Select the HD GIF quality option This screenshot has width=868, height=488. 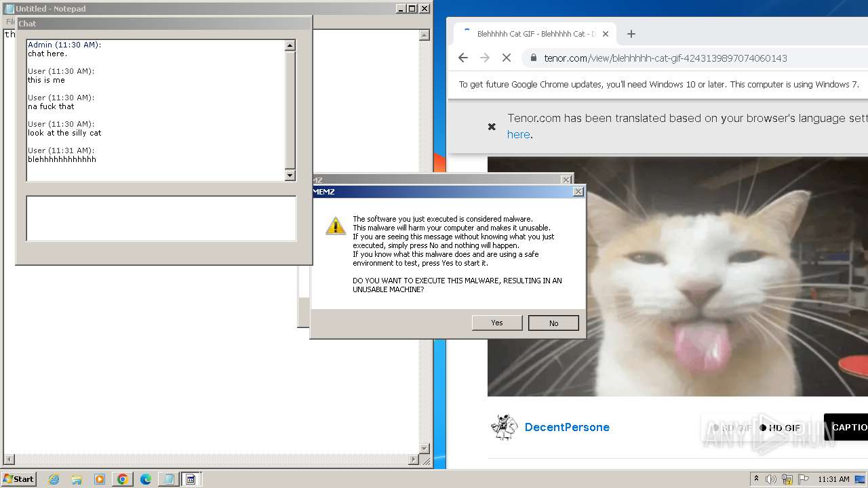pos(780,428)
